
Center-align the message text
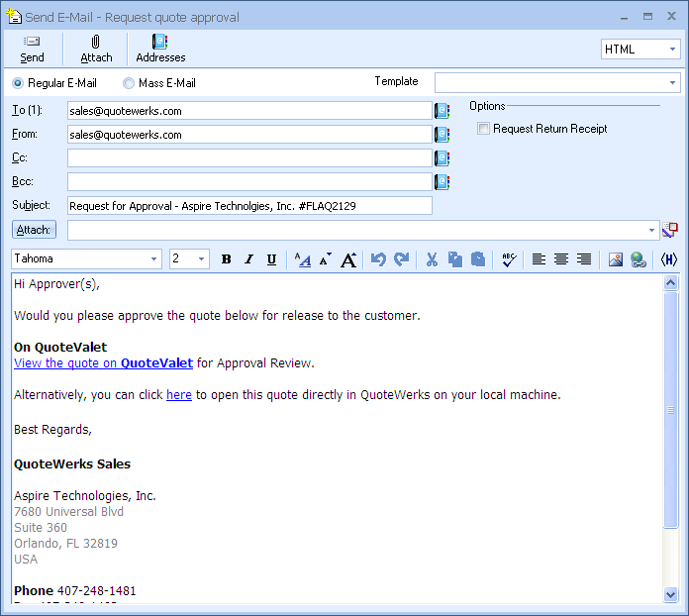561,259
